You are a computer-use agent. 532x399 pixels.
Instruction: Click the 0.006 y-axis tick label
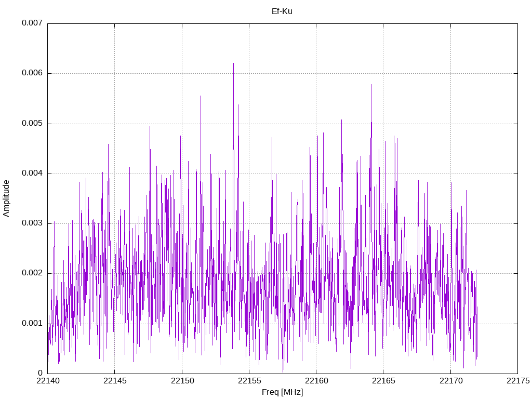[x=32, y=73]
